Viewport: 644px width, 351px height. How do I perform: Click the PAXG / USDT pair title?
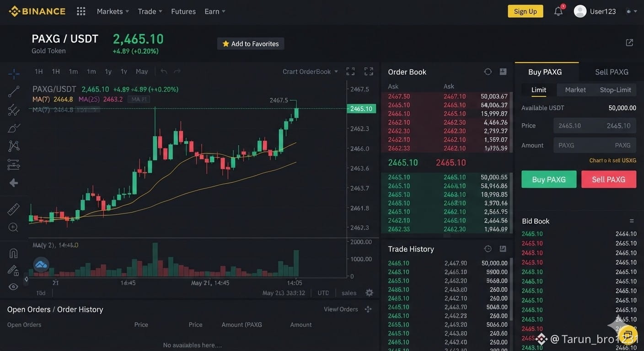[x=65, y=39]
